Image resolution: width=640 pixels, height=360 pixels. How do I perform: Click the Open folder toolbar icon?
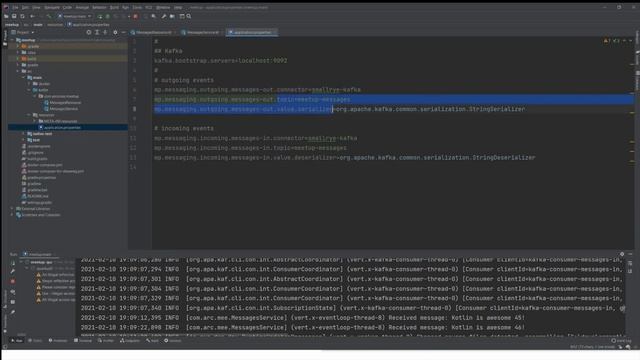[6, 16]
